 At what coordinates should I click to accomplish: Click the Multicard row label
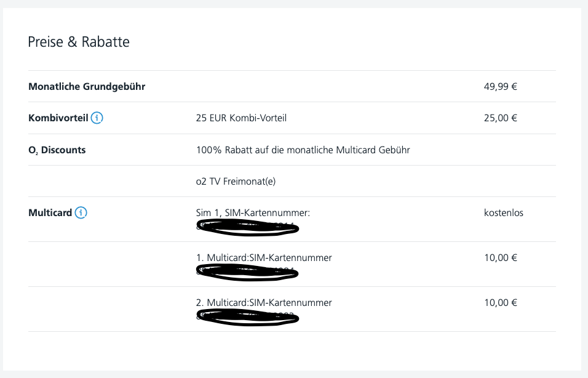[50, 213]
